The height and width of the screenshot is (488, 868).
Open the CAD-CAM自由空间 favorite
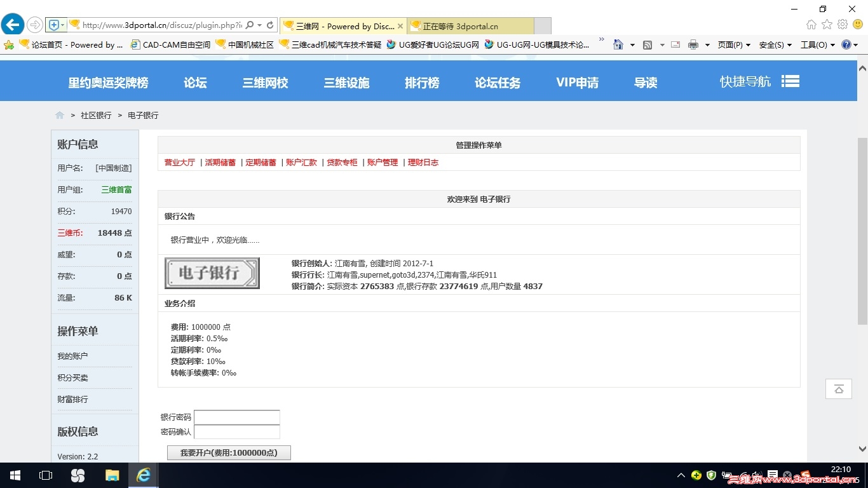170,45
